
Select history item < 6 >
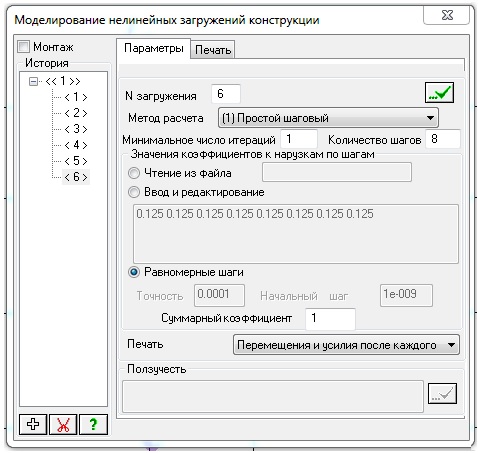tap(76, 177)
